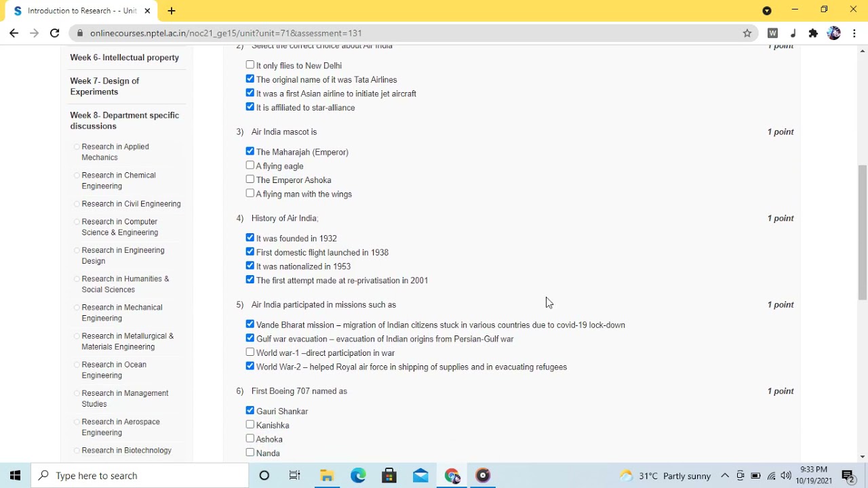Screen dimensions: 868x488
Task: Open Research in Mechanical Engineering
Action: 122,312
